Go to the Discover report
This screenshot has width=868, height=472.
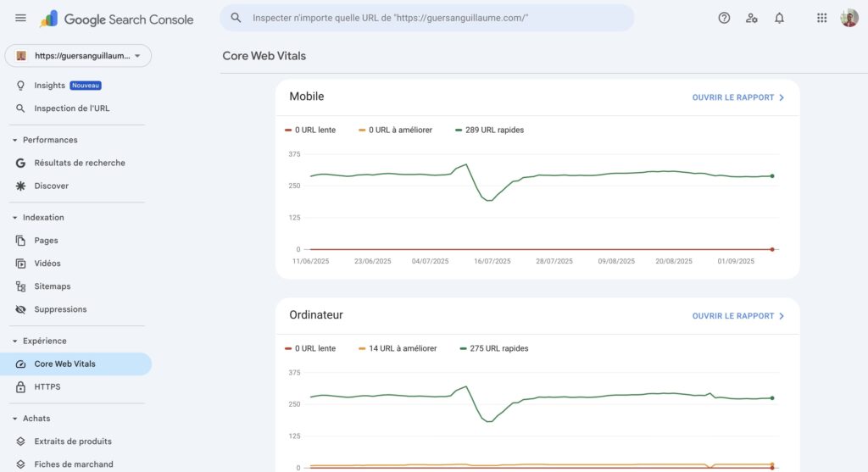[x=75, y=186]
